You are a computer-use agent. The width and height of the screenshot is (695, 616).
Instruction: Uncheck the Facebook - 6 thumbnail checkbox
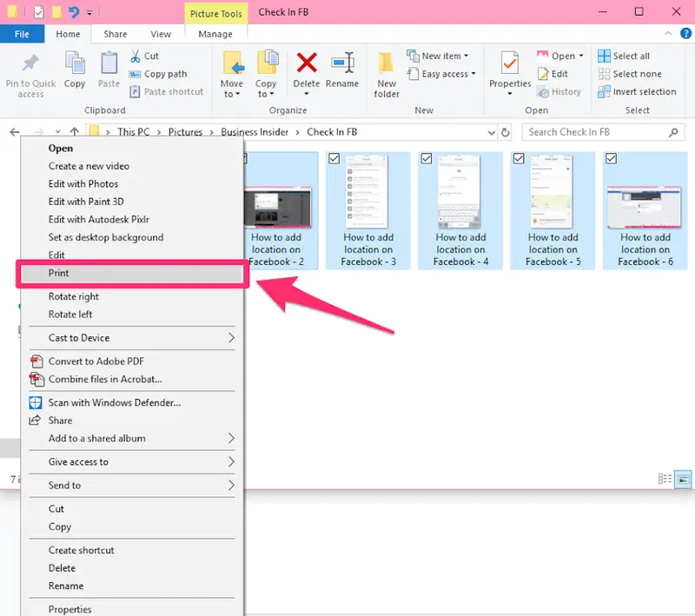[610, 158]
